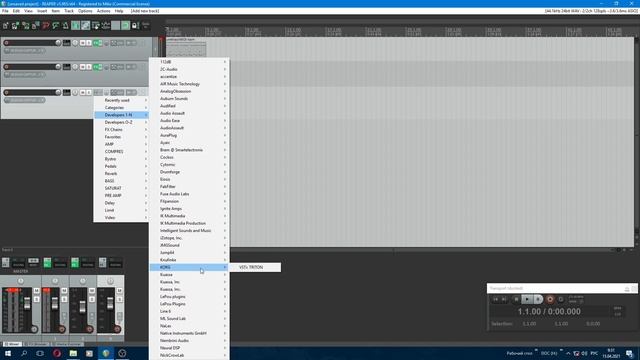Open the iZotope, Inc. developer entry
640x360 pixels.
[x=189, y=238]
